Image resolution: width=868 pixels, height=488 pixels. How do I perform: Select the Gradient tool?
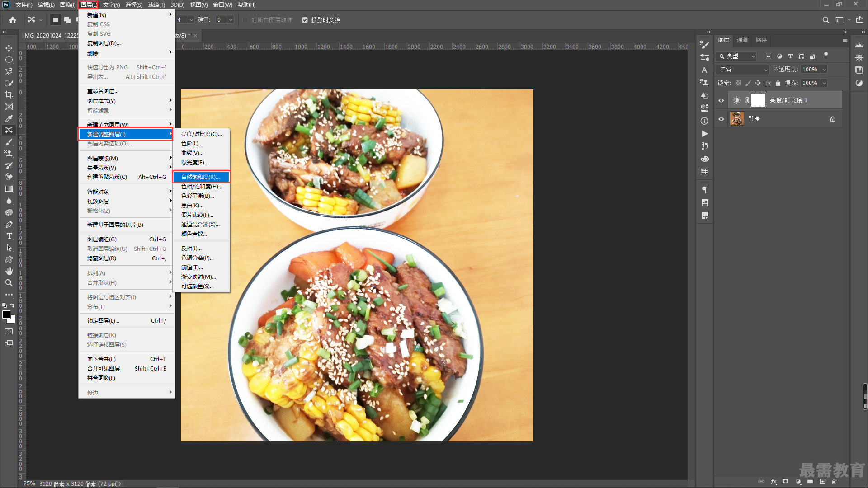[x=9, y=189]
